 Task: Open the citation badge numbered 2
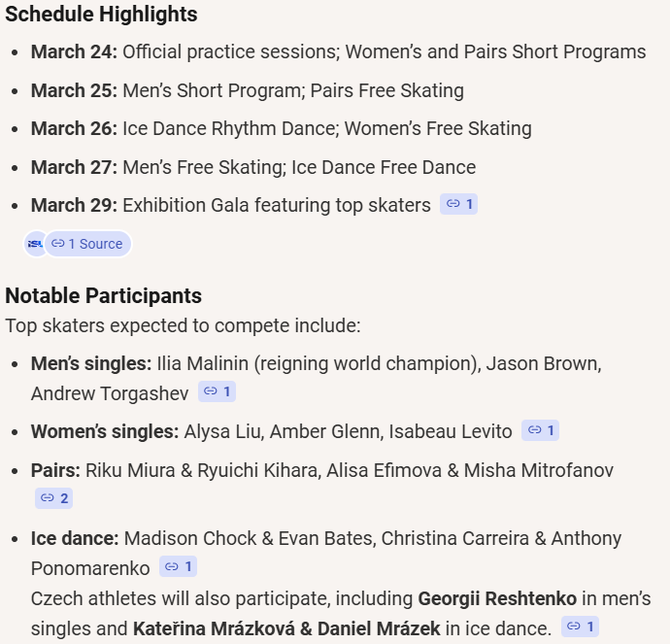coord(53,498)
